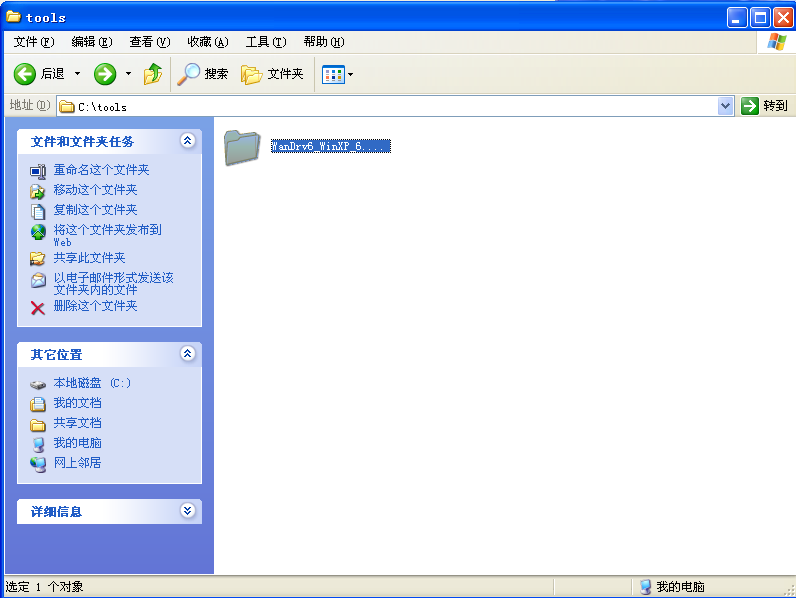
Task: Go up one folder level
Action: coord(152,74)
